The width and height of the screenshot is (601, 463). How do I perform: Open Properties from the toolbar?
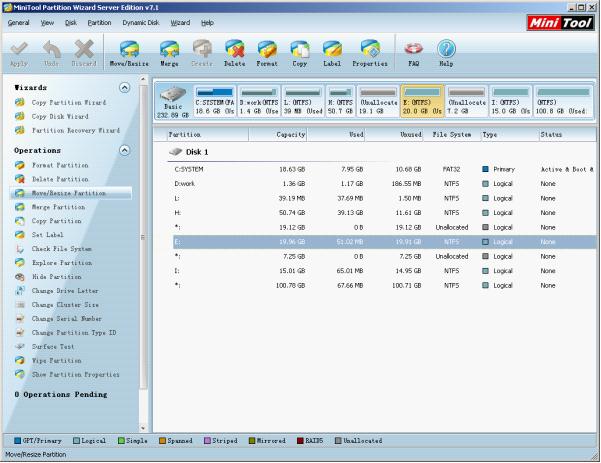tap(370, 53)
